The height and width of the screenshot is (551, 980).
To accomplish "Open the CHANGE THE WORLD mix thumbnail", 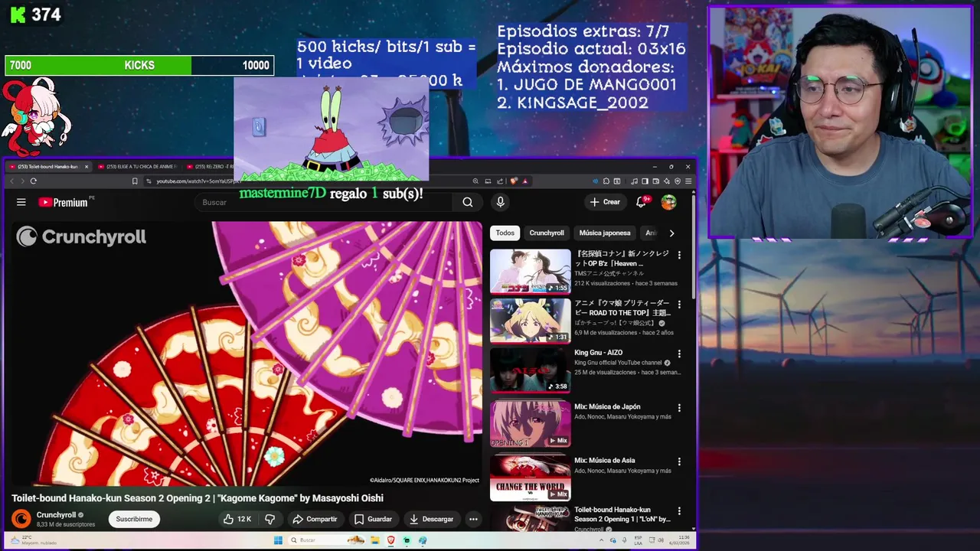I will 530,478.
